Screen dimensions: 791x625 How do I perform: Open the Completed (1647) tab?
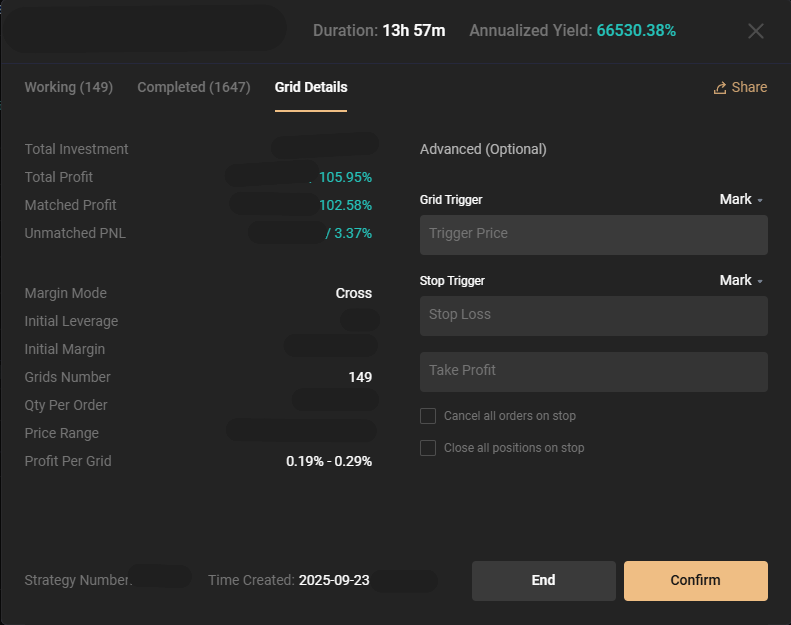[x=194, y=87]
